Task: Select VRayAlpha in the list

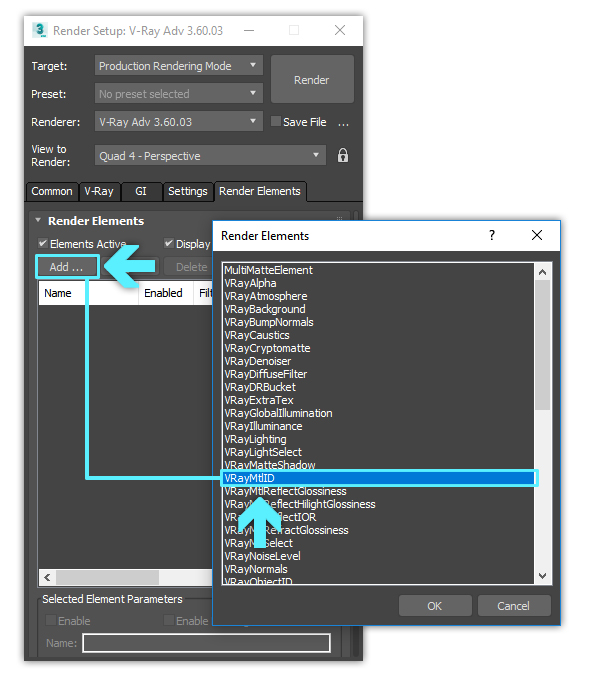Action: click(378, 283)
